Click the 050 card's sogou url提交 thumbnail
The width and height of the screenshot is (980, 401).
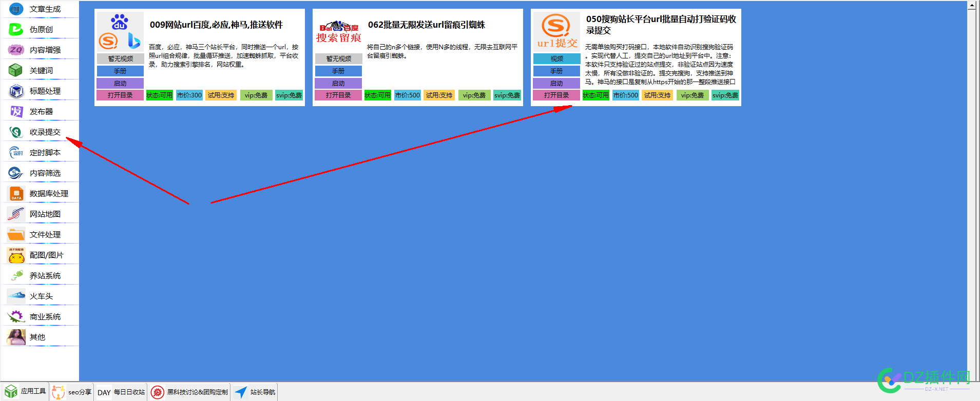coord(556,32)
